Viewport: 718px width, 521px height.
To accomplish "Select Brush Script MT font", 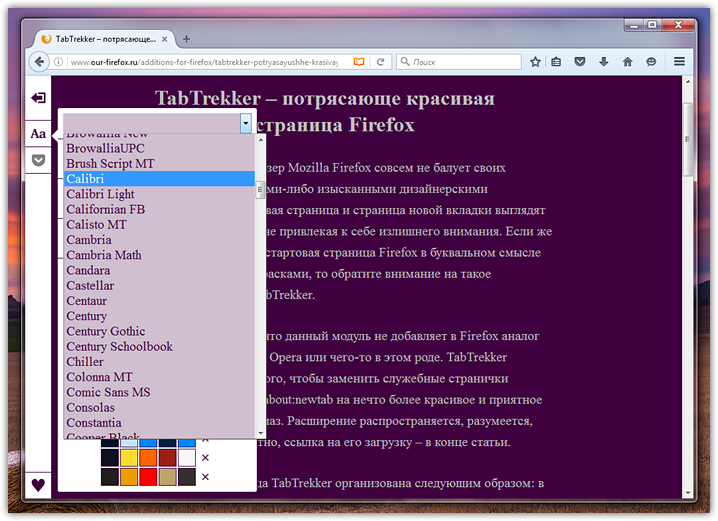I will coord(159,163).
